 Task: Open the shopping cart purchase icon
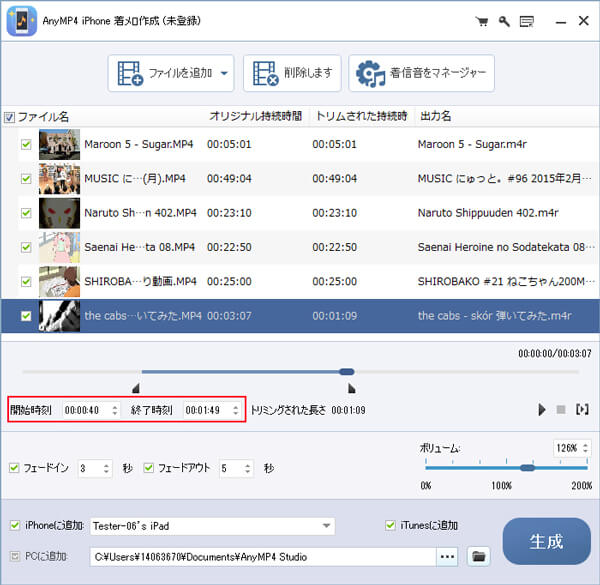[482, 21]
